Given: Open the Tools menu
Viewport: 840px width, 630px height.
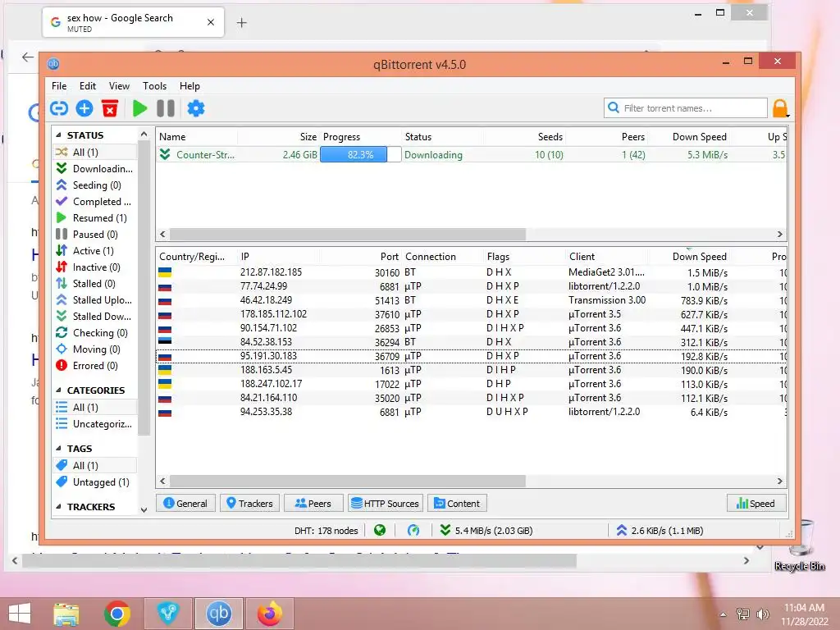Looking at the screenshot, I should coord(154,85).
